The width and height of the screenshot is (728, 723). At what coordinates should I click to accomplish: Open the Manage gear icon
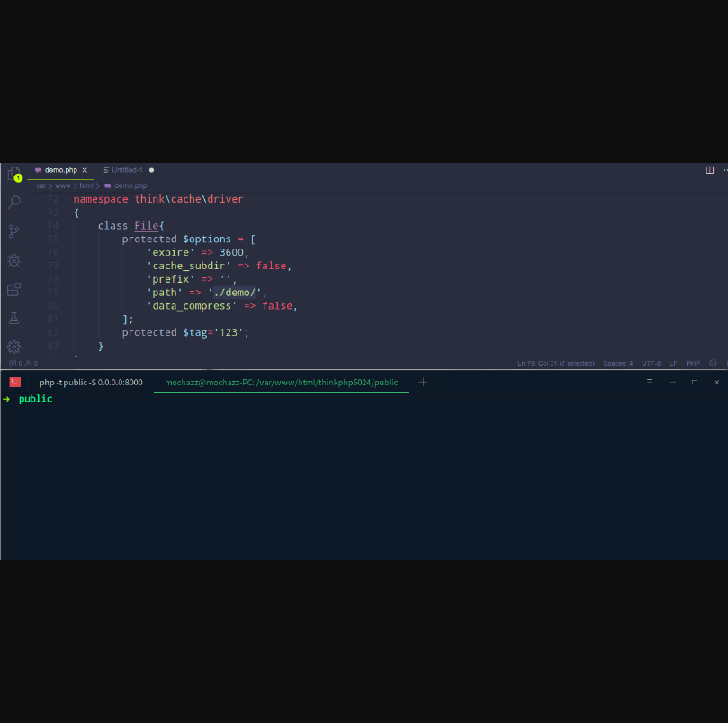pos(13,347)
